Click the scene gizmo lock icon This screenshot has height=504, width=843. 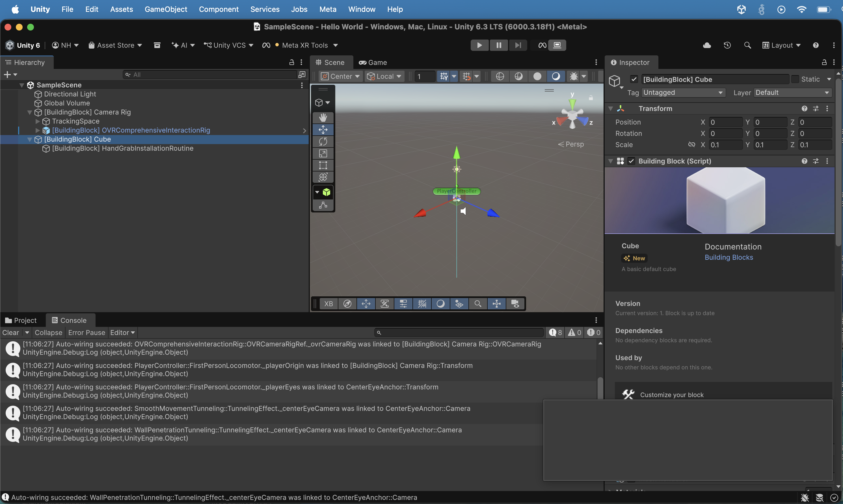(x=591, y=98)
